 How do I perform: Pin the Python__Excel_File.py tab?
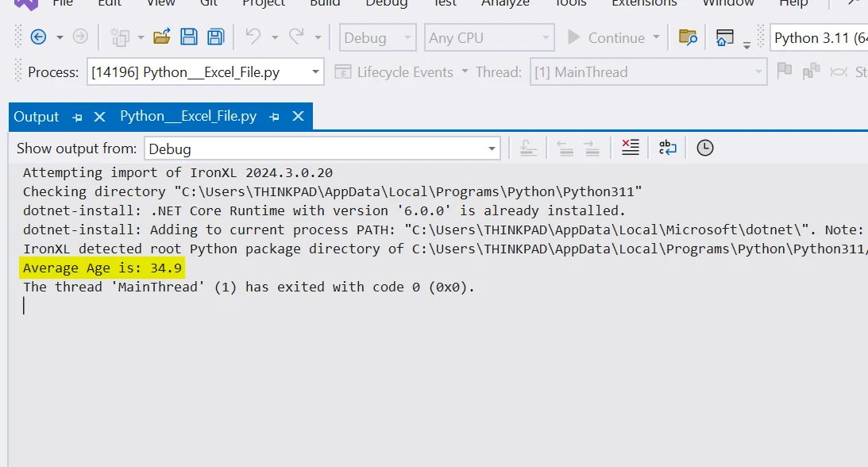point(274,117)
